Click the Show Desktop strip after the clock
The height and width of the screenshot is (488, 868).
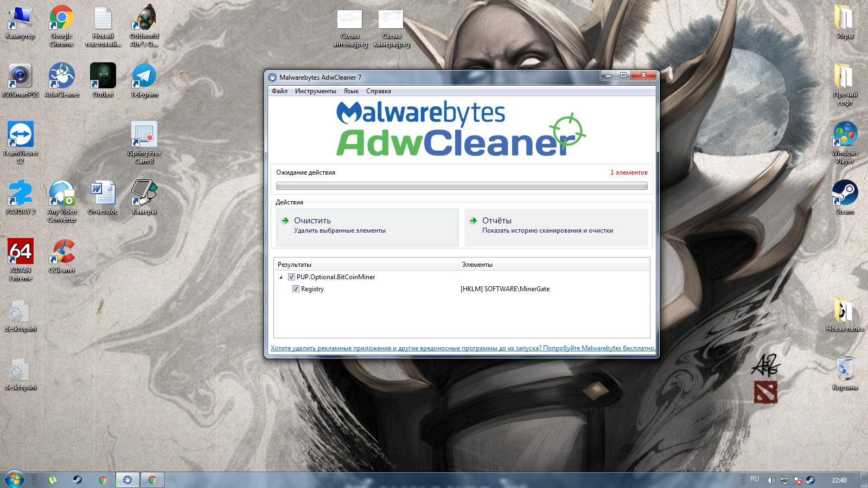point(864,480)
